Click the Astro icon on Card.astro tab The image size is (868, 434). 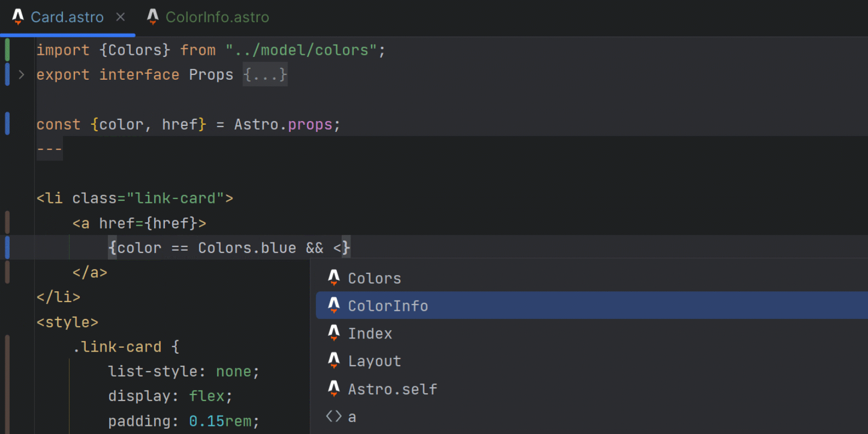coord(18,17)
